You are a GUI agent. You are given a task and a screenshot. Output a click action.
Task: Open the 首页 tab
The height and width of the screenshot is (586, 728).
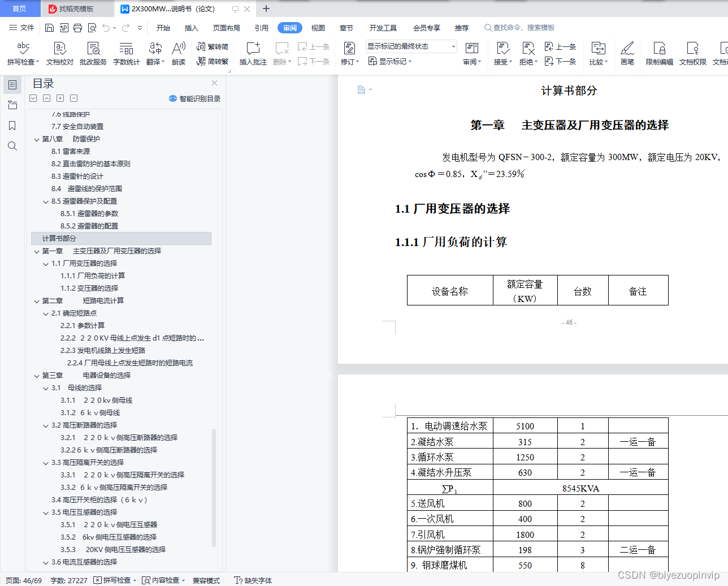[x=20, y=8]
